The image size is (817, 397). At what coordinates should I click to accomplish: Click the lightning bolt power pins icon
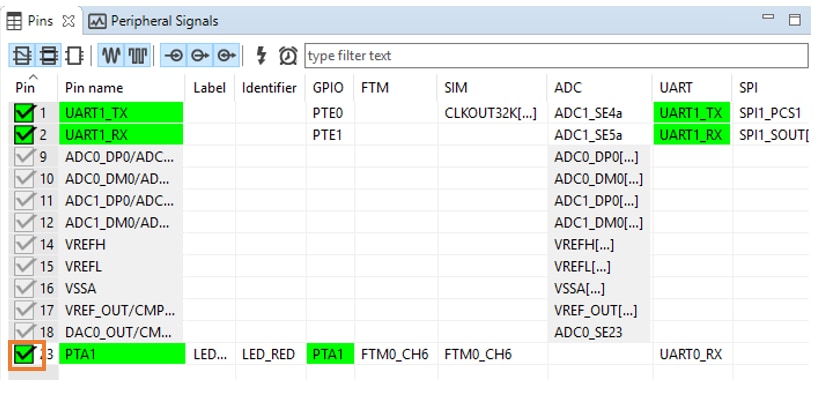262,55
